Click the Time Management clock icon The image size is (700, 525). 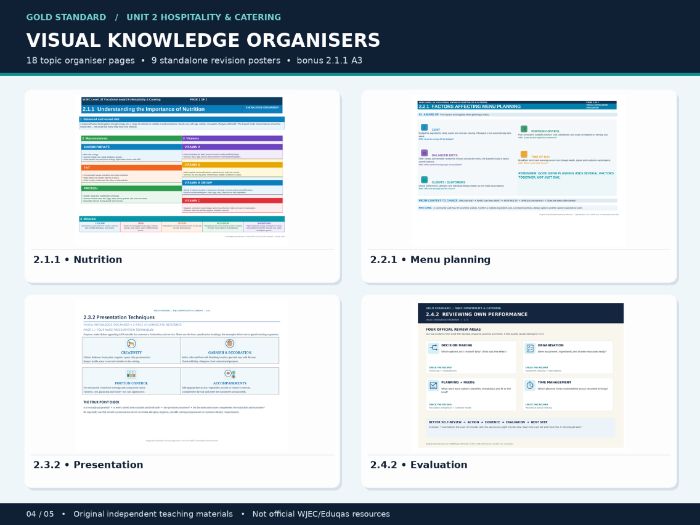coord(530,385)
